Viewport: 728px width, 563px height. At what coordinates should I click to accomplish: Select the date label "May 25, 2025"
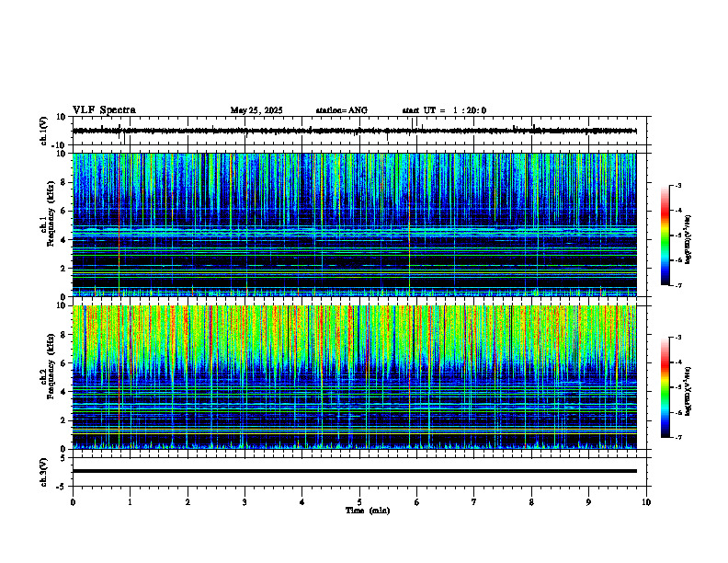click(256, 110)
